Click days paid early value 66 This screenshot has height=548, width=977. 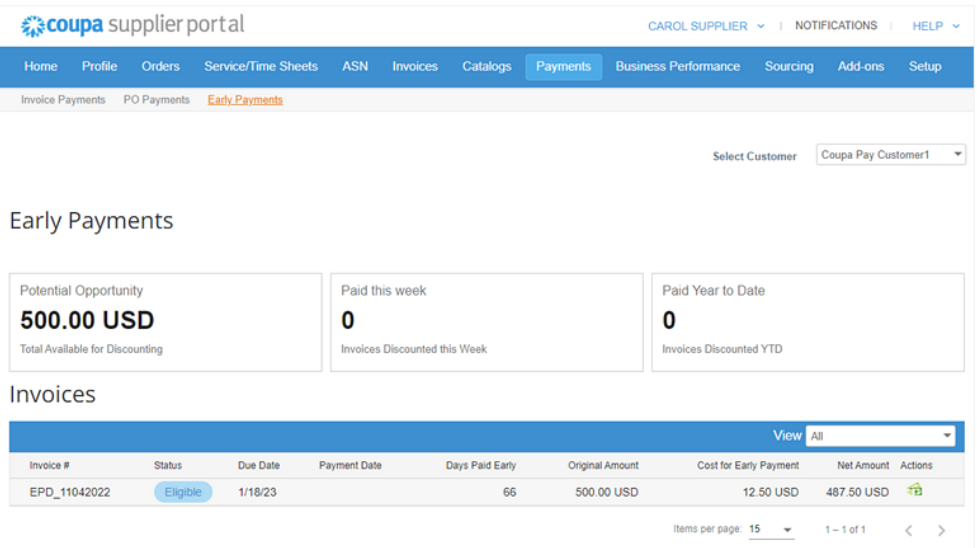509,493
